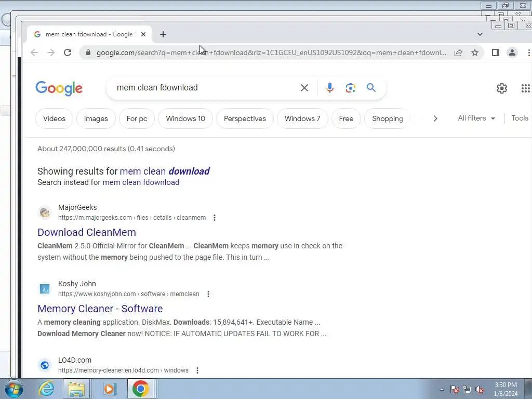532x399 pixels.
Task: Open the taskbar clock showing 3:30 PM
Action: (x=506, y=389)
